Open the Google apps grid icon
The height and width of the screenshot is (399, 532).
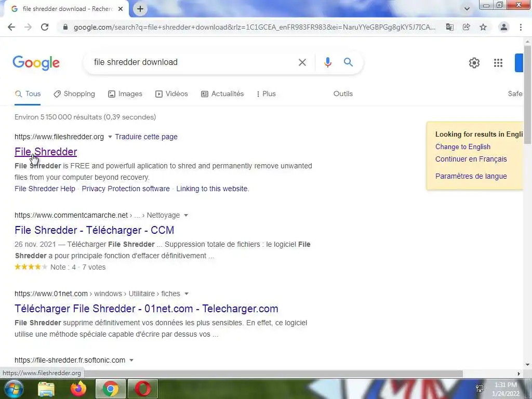click(x=498, y=63)
